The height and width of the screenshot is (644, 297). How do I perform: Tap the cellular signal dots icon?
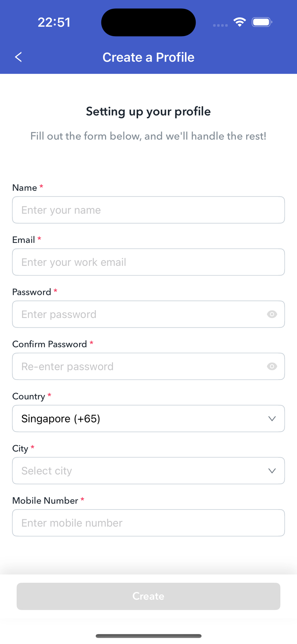(220, 25)
